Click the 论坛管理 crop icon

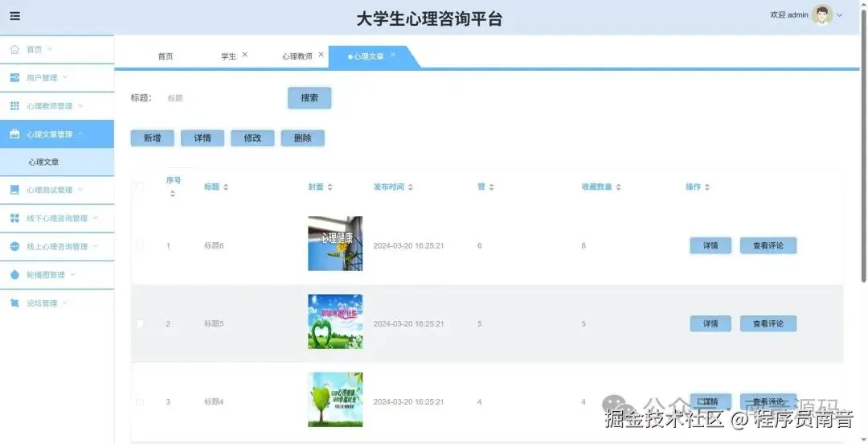(x=15, y=303)
